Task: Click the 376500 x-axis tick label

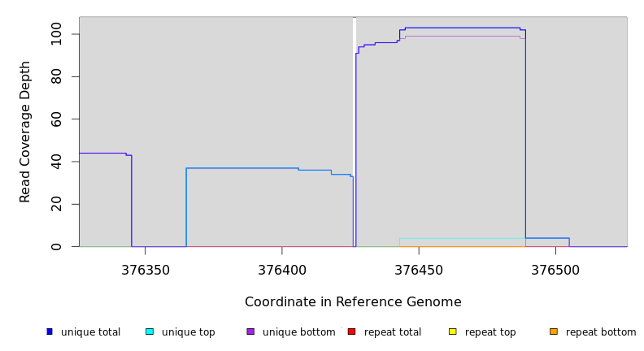Action: (x=555, y=270)
